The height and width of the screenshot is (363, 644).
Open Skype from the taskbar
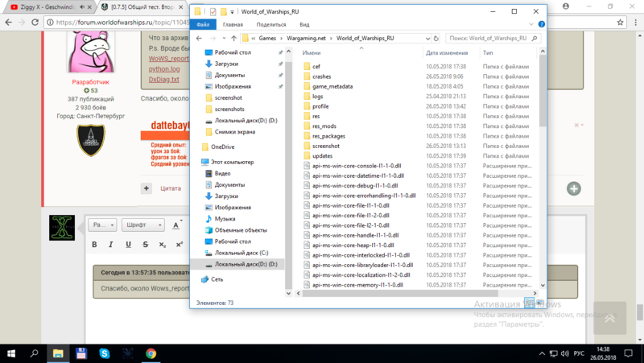pyautogui.click(x=105, y=353)
